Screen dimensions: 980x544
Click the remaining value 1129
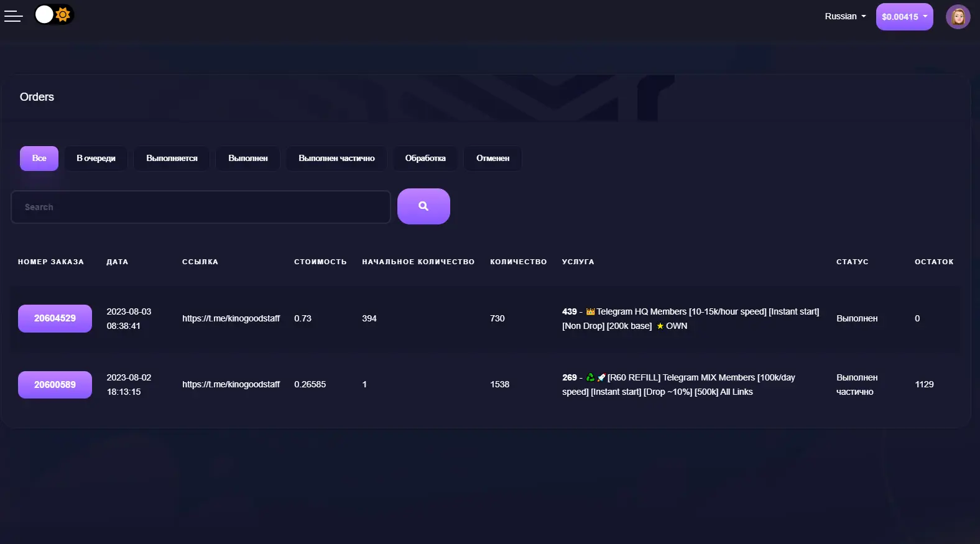pos(924,384)
